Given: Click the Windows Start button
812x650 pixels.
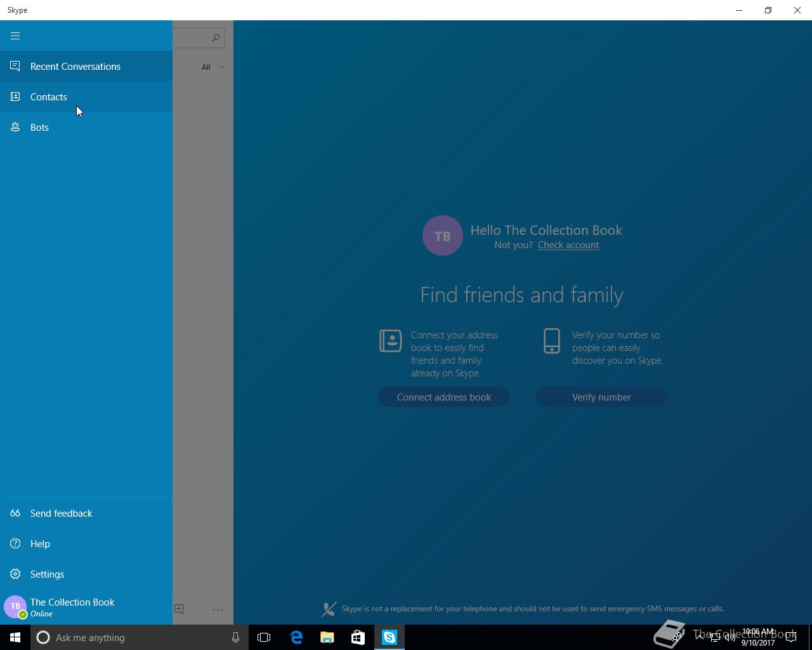Looking at the screenshot, I should click(15, 637).
